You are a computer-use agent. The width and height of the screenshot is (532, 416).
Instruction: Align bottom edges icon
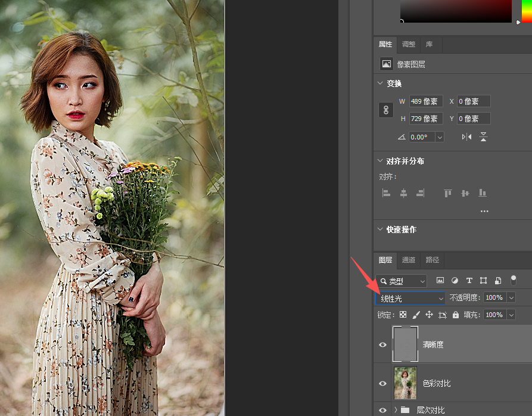tap(483, 193)
